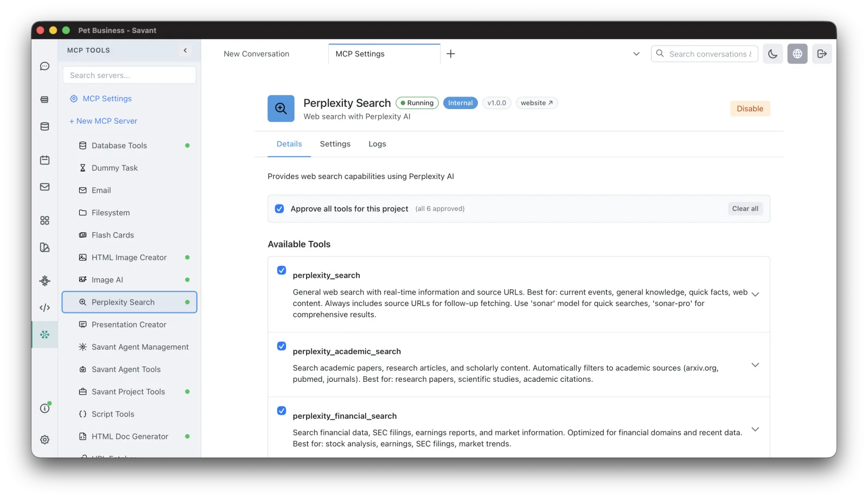Uncheck the perplexity_academic_search checkbox
The image size is (868, 499).
282,346
